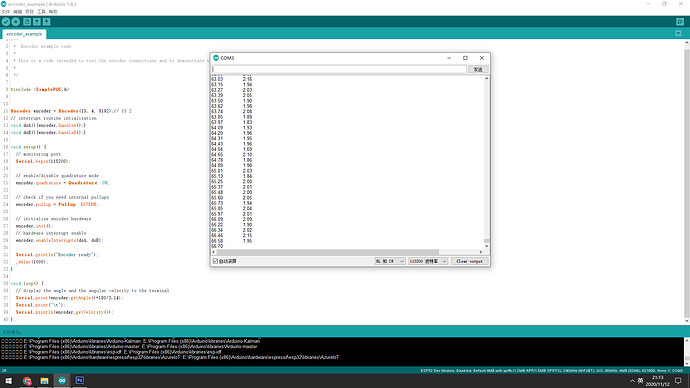Create a new sketch with the New icon

pyautogui.click(x=27, y=22)
